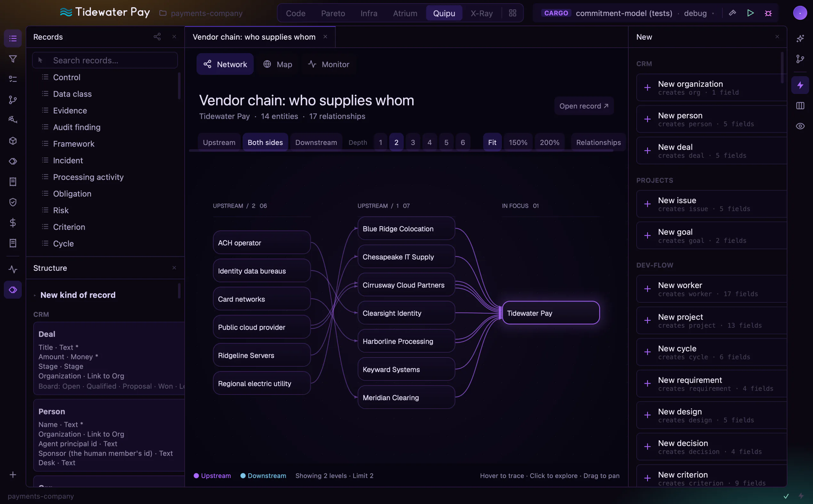
Task: Open the shield check icon in sidebar
Action: click(x=13, y=202)
